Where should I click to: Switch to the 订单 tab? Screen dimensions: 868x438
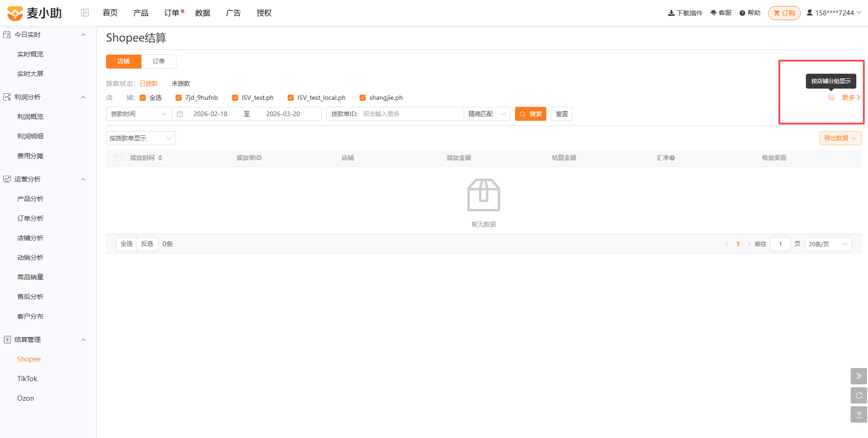tap(159, 61)
